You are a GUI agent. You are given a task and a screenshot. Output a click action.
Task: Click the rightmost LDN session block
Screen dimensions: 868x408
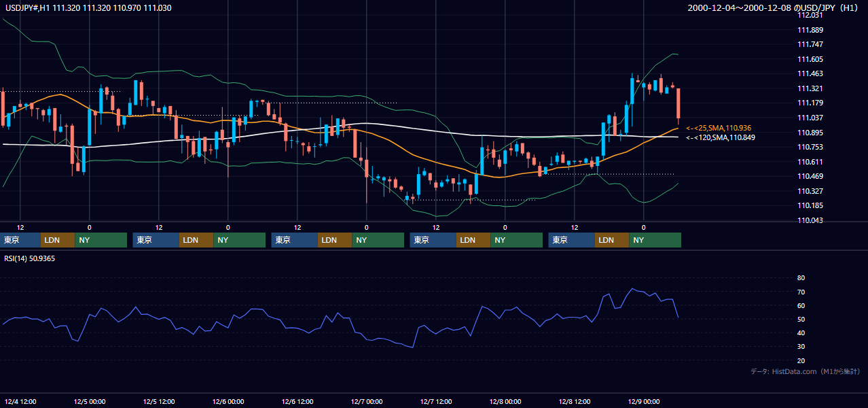(612, 240)
